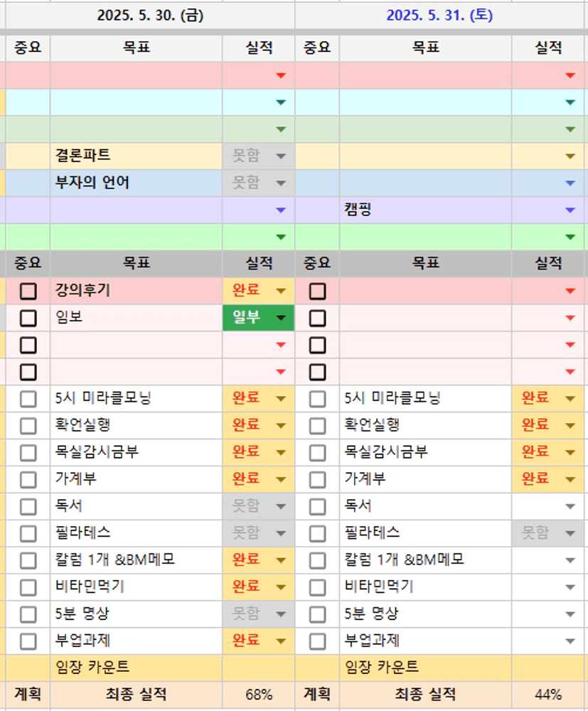Tick the checkbox beside 임보
The height and width of the screenshot is (711, 588).
tap(28, 318)
